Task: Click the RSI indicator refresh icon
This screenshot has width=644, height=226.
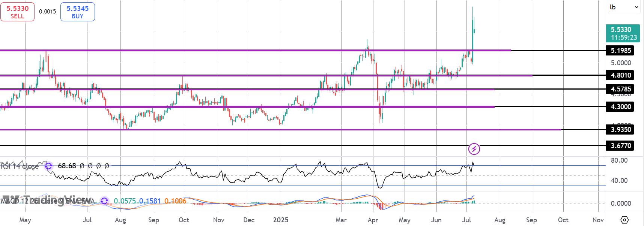Action: [x=48, y=166]
